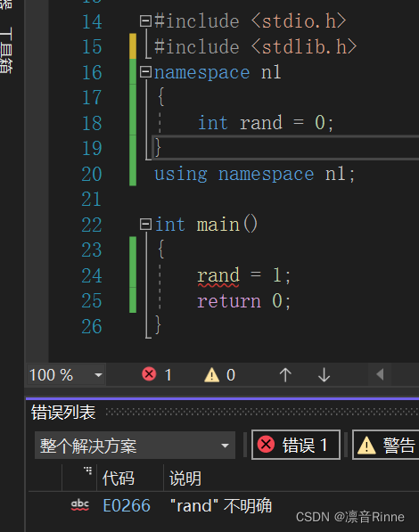The image size is (419, 532).
Task: Click the 错误列表 panel title
Action: point(63,413)
